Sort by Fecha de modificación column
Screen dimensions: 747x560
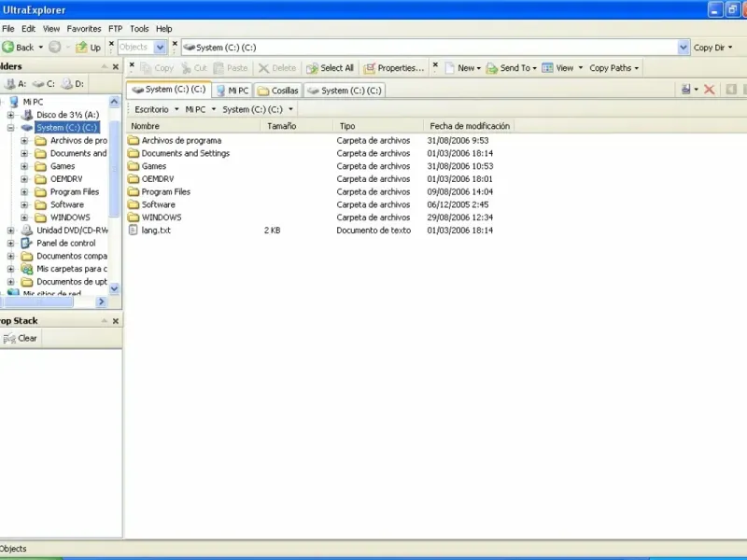[470, 126]
